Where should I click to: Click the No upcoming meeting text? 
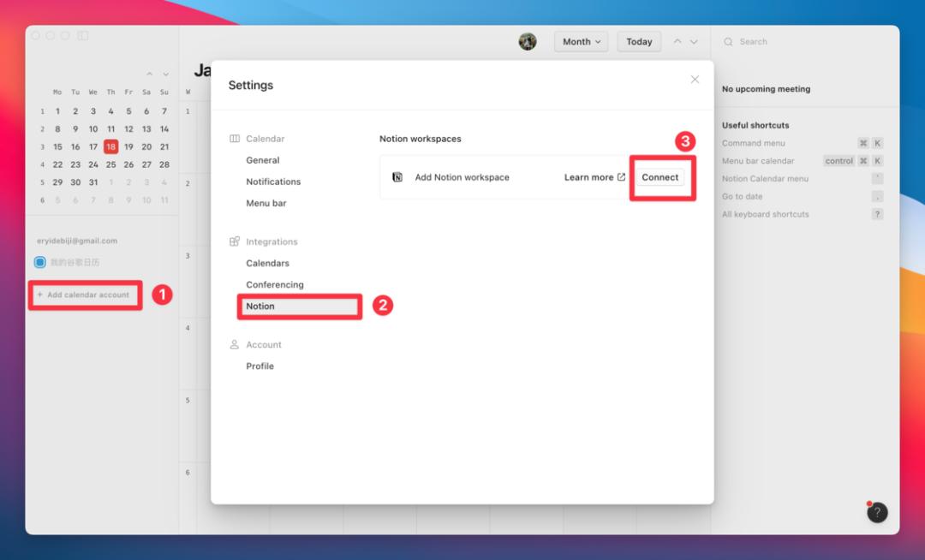point(767,89)
